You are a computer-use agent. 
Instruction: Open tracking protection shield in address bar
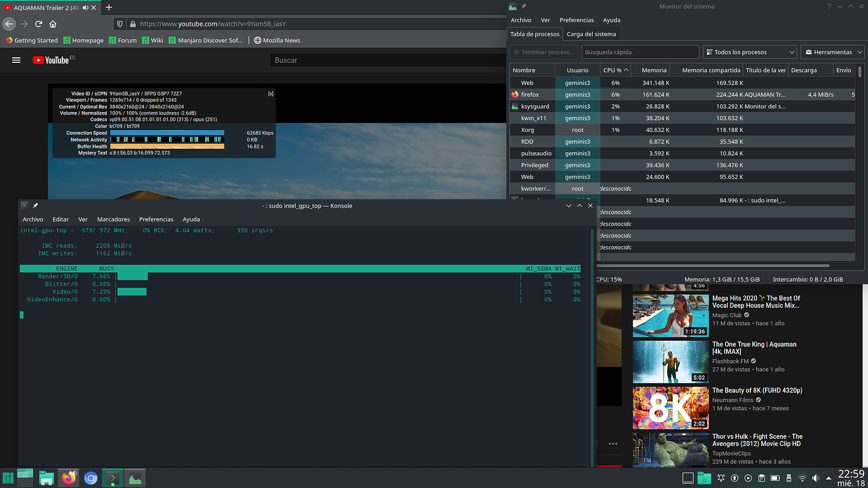(120, 24)
